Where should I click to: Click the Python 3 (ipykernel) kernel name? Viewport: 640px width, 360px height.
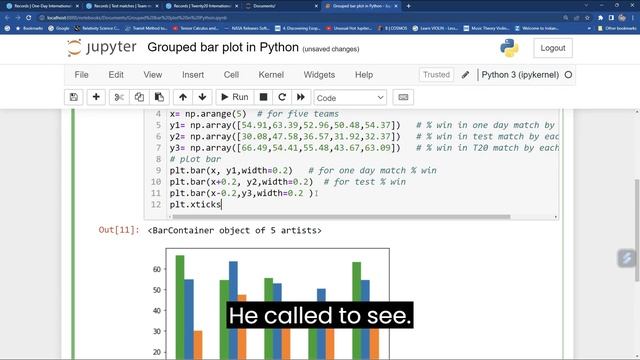point(520,75)
